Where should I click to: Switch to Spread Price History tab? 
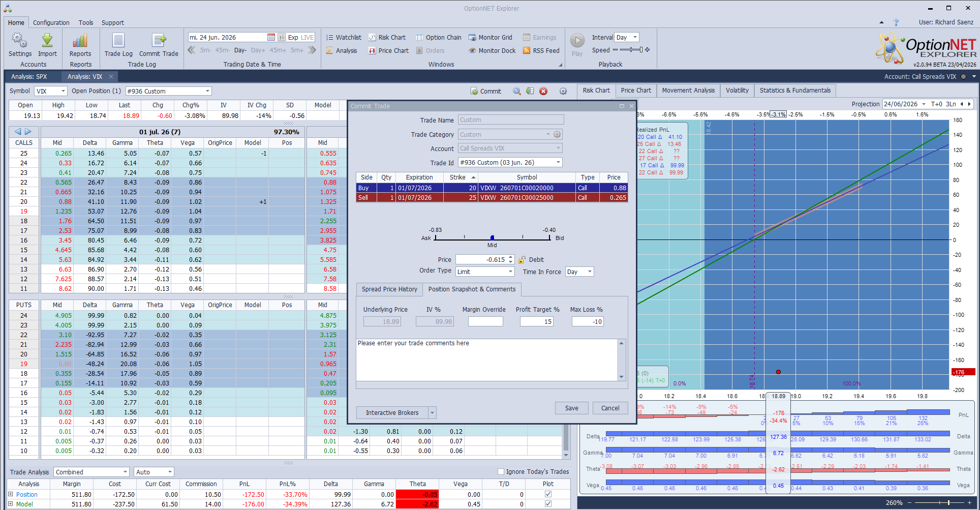click(x=389, y=289)
